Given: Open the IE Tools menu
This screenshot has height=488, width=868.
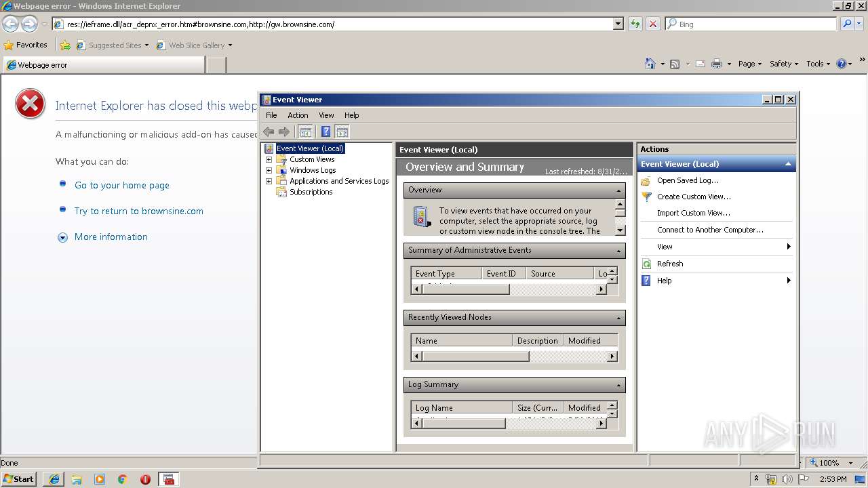Looking at the screenshot, I should 818,64.
